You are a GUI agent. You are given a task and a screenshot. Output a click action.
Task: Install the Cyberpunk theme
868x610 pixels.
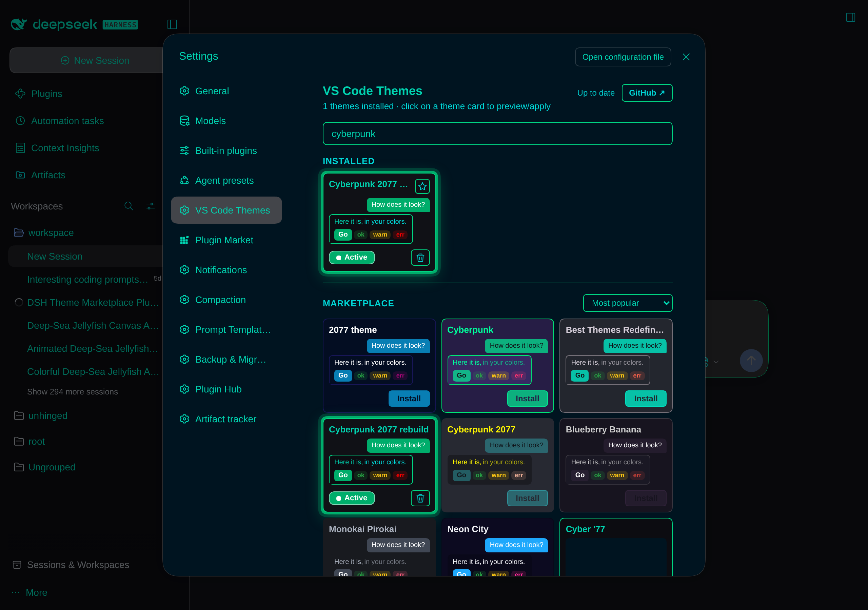tap(527, 399)
